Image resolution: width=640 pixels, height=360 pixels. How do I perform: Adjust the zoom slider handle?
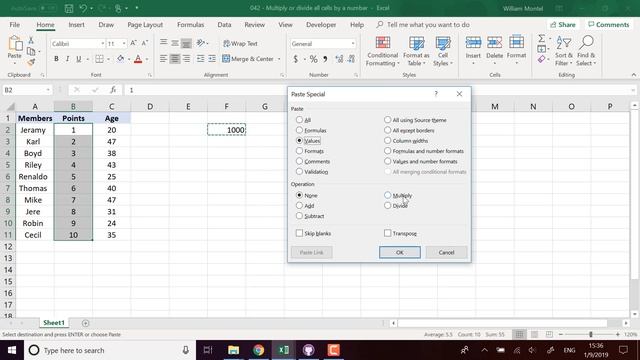(x=591, y=334)
